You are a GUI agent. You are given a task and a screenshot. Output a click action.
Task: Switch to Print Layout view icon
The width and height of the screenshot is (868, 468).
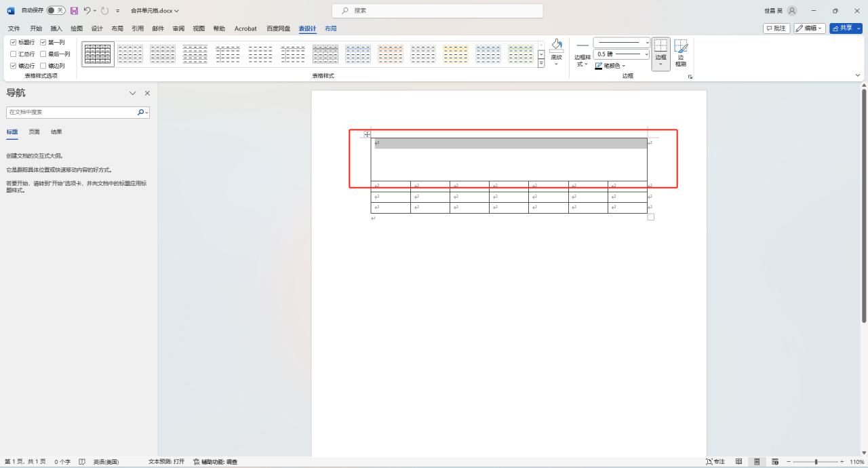pyautogui.click(x=757, y=462)
